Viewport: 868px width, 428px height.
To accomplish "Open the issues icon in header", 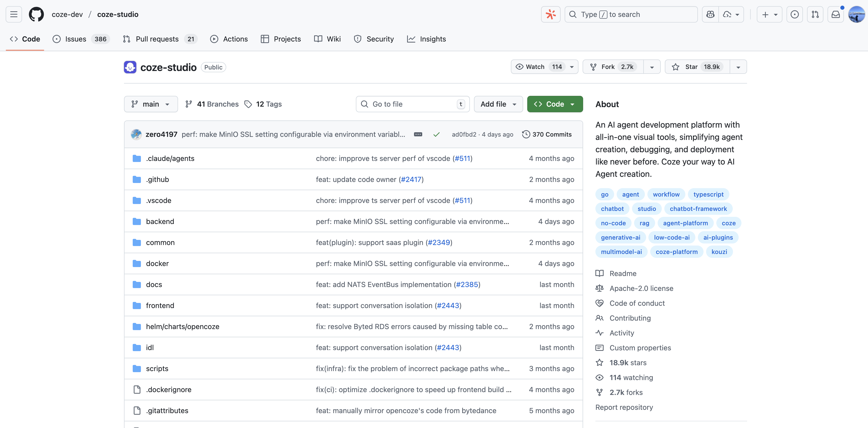I will (x=794, y=15).
